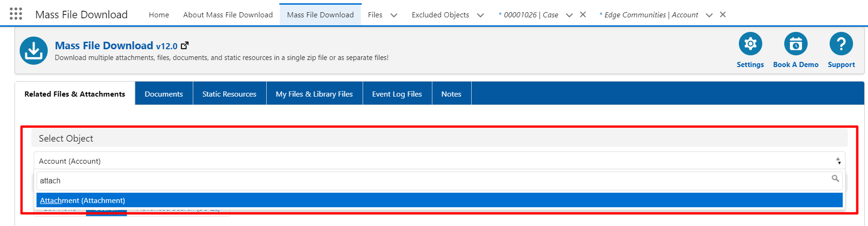
Task: Open the Support question mark icon
Action: 841,44
